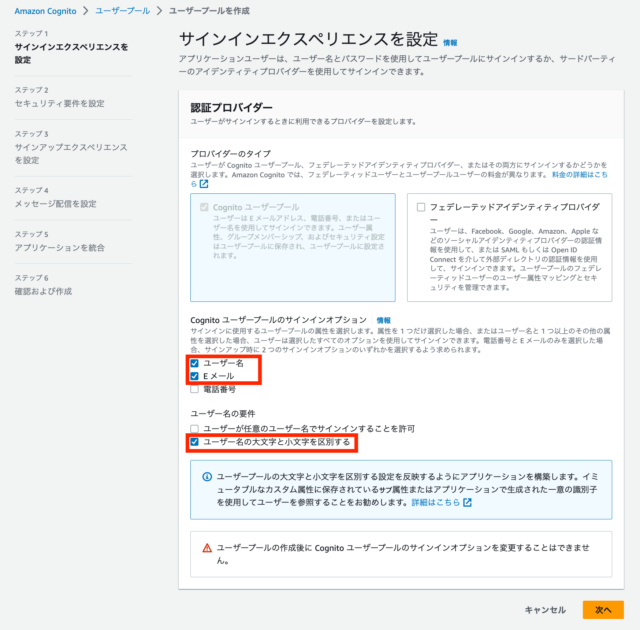The width and height of the screenshot is (640, 630).
Task: Uncheck ユーザー名の大文字と小文字を区別する
Action: click(x=194, y=442)
